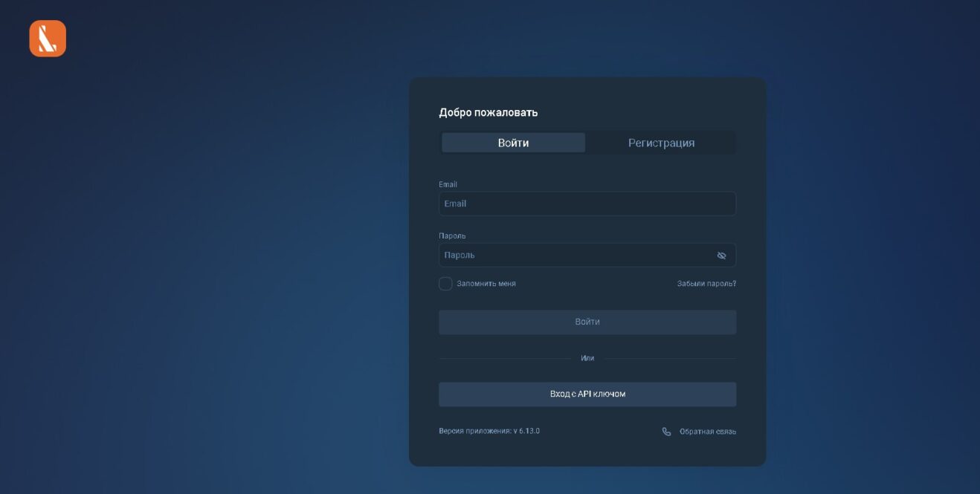Click the phone icon beside Обратная связь

tap(666, 432)
